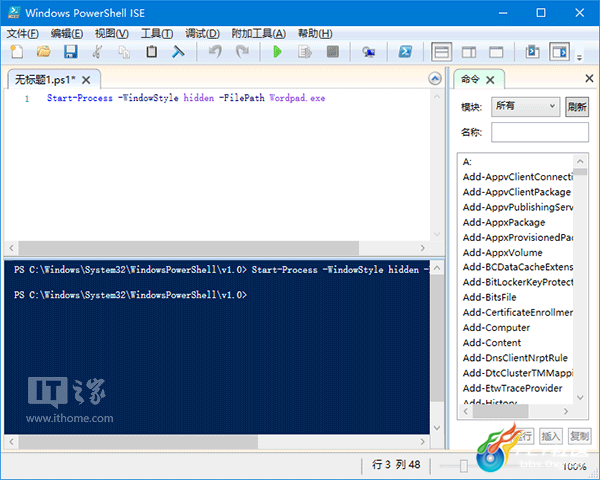Save the script with floppy disk icon
This screenshot has height=480, width=600.
(70, 52)
